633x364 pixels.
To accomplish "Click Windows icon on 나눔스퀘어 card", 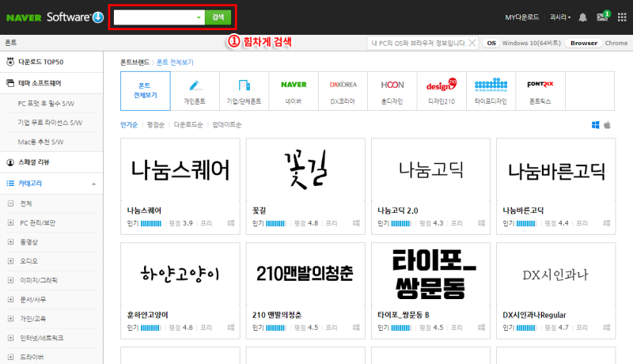I will pos(231,223).
